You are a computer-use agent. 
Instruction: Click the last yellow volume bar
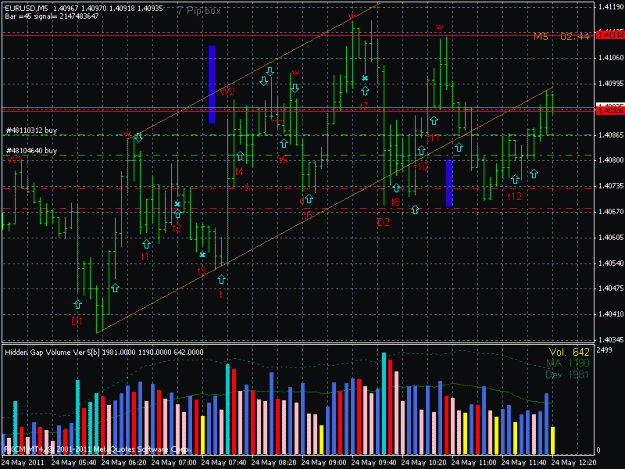[x=552, y=440]
